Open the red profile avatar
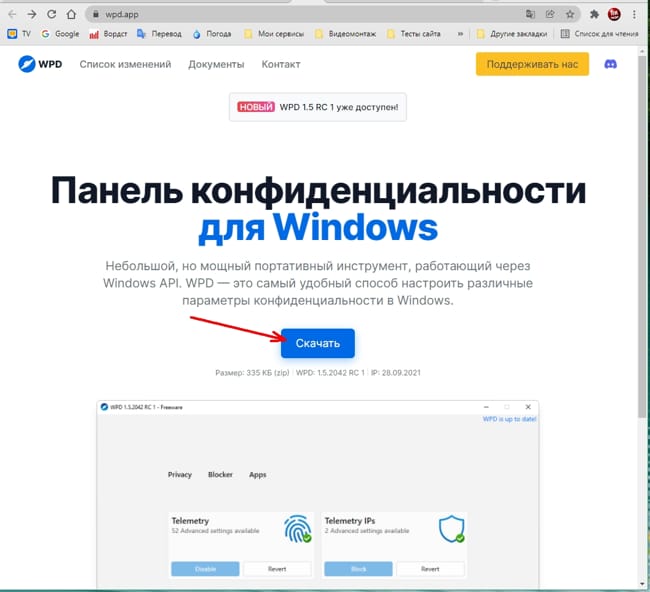 click(614, 14)
